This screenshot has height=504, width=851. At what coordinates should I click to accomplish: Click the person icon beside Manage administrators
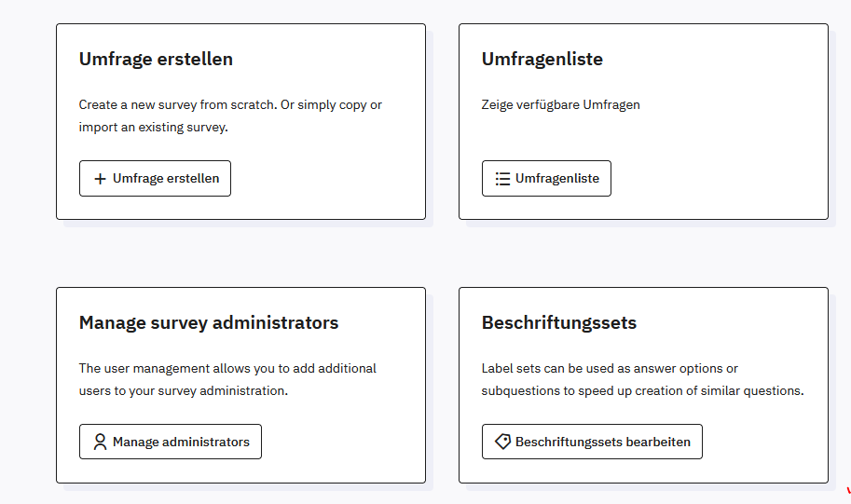coord(101,443)
